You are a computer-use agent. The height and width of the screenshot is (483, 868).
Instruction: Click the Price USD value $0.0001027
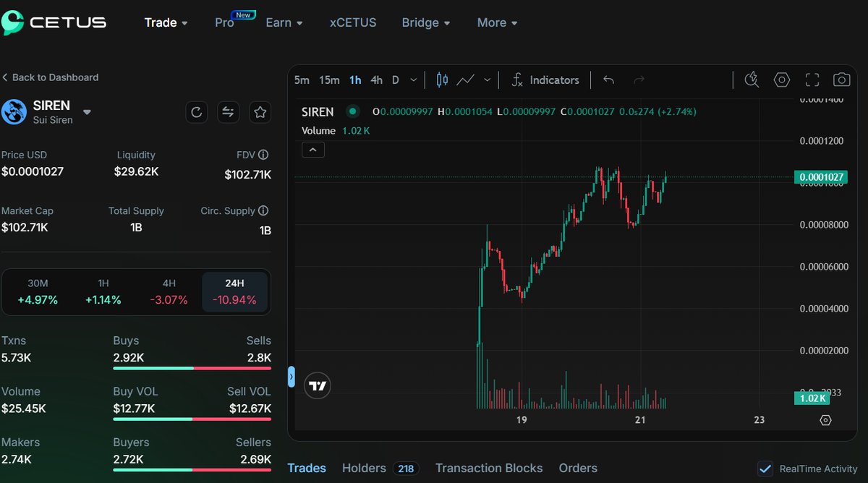point(33,171)
